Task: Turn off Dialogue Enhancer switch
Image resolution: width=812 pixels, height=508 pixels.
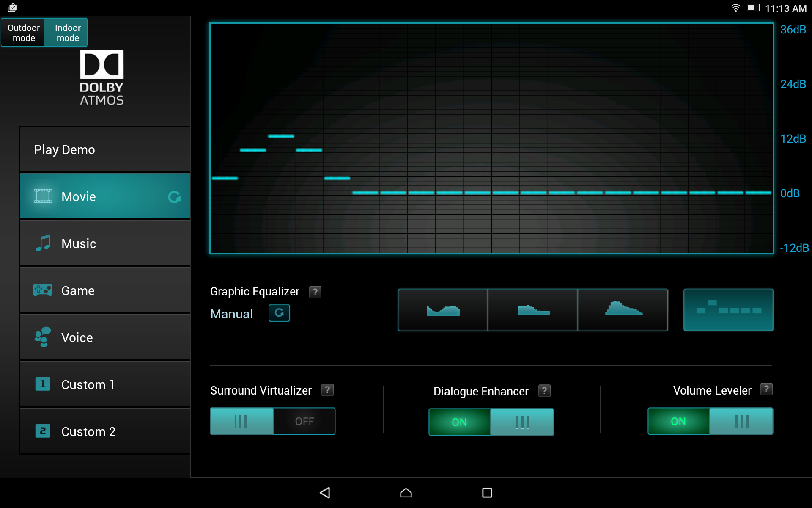Action: (491, 422)
